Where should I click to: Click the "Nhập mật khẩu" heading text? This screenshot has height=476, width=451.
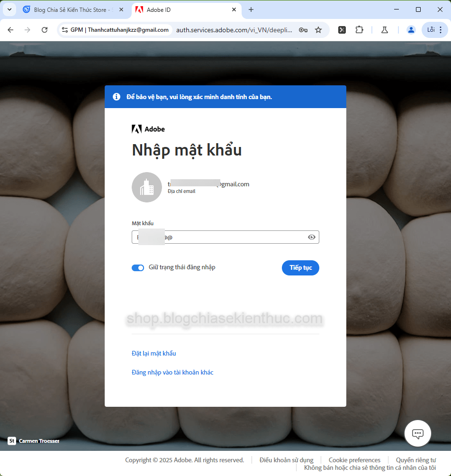click(x=187, y=150)
